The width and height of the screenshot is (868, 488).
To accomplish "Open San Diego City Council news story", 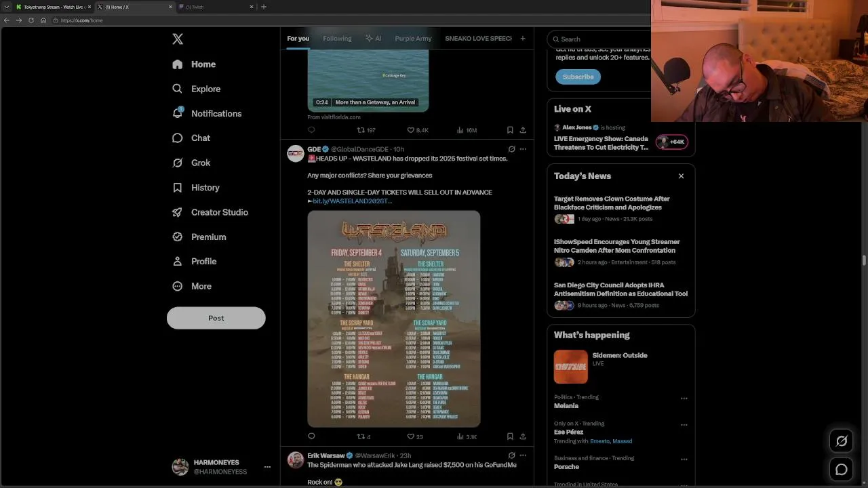I will 620,295.
